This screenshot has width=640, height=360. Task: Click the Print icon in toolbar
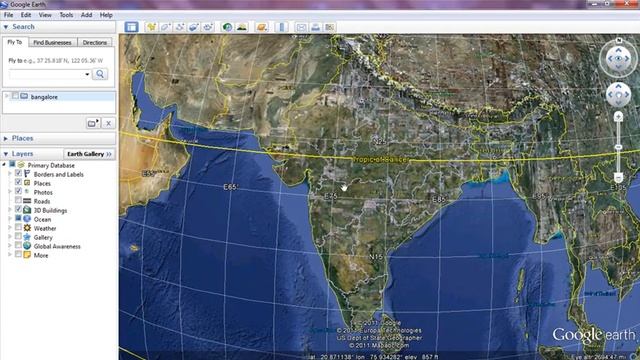tap(316, 27)
